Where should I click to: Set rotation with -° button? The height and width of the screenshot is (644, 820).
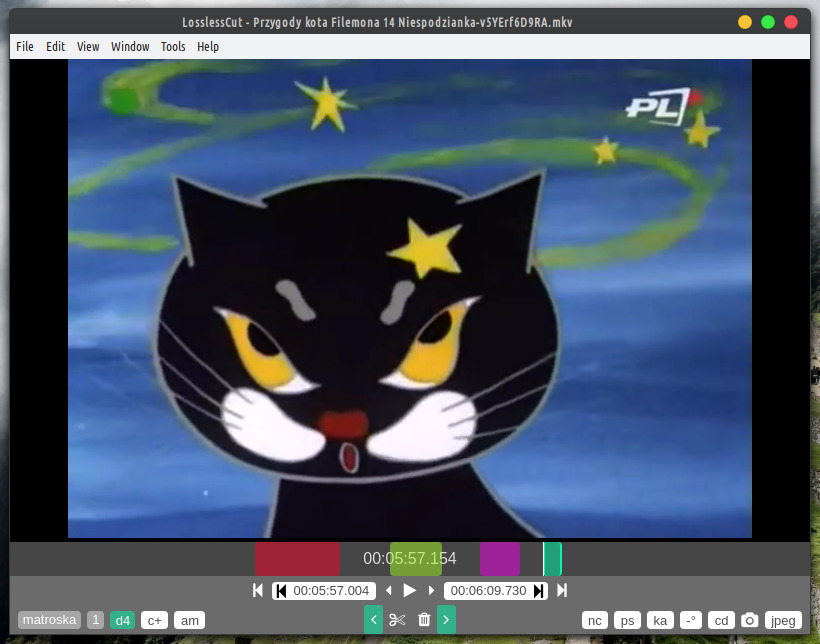point(690,620)
